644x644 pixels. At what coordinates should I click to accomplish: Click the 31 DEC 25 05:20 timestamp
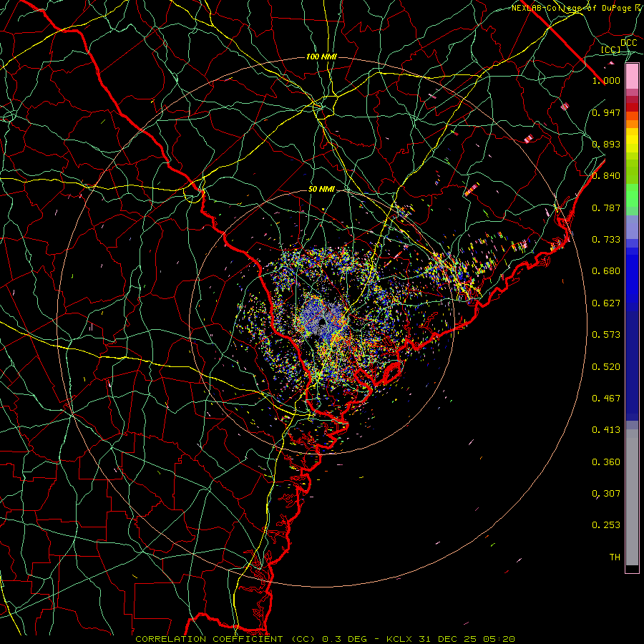pos(467,639)
